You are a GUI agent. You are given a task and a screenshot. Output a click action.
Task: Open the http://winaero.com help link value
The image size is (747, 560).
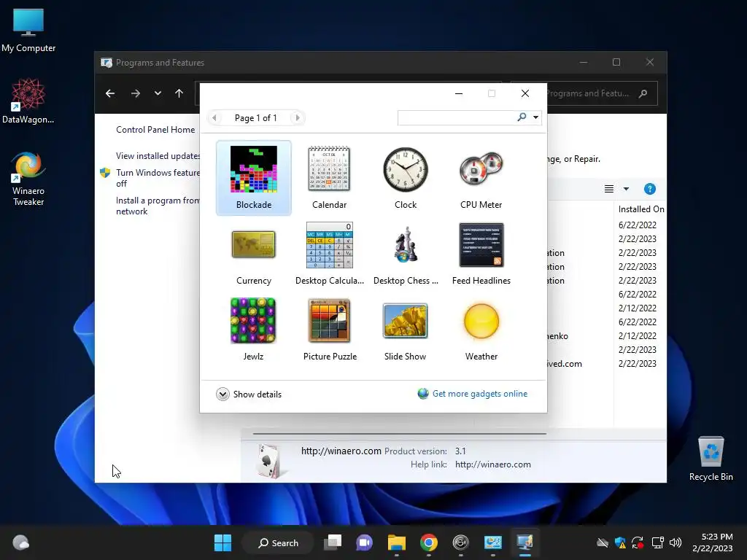(x=492, y=464)
